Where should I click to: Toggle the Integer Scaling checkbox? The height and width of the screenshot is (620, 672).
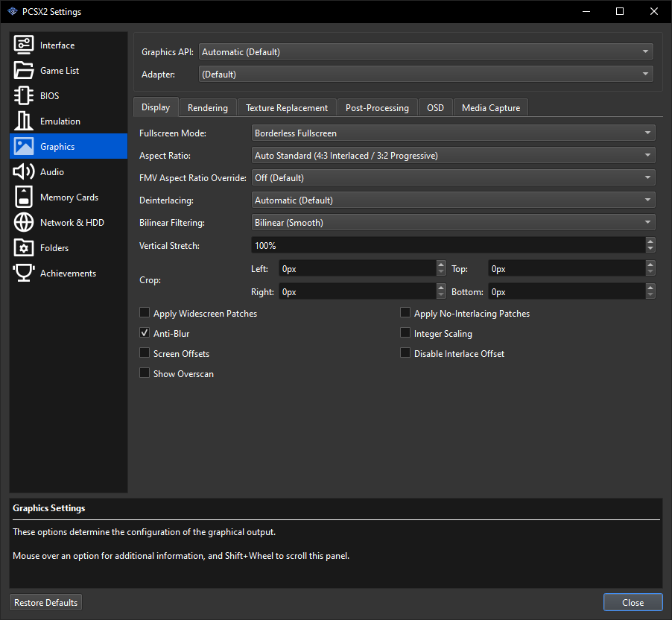[405, 332]
